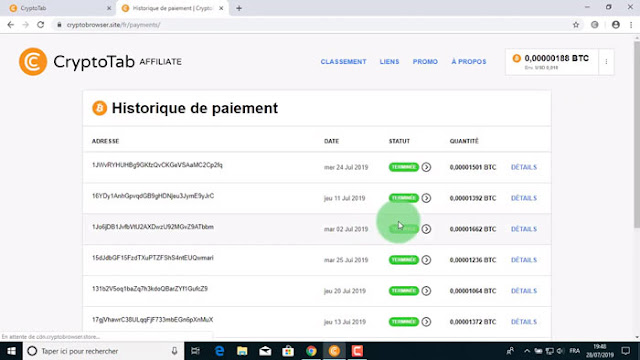Image resolution: width=640 pixels, height=360 pixels.
Task: Click arrow icon in 13 Jul 2019 row
Action: (426, 322)
